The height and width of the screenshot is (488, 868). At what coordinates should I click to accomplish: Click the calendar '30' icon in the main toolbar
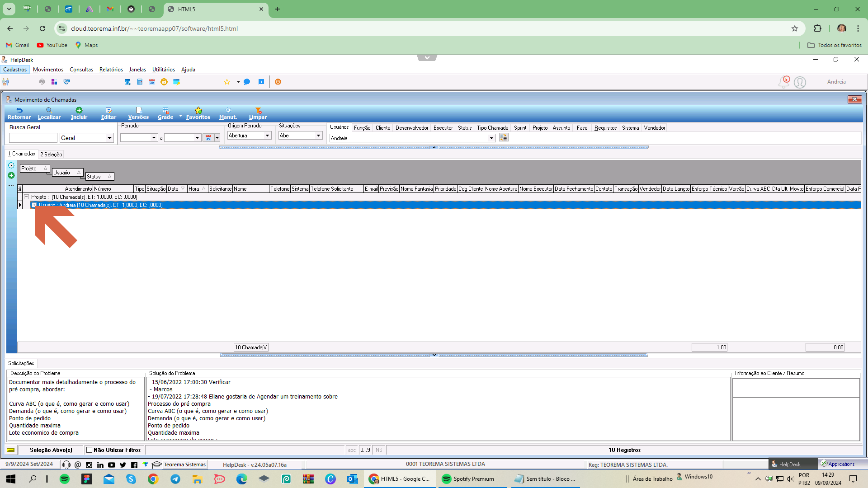tap(152, 82)
